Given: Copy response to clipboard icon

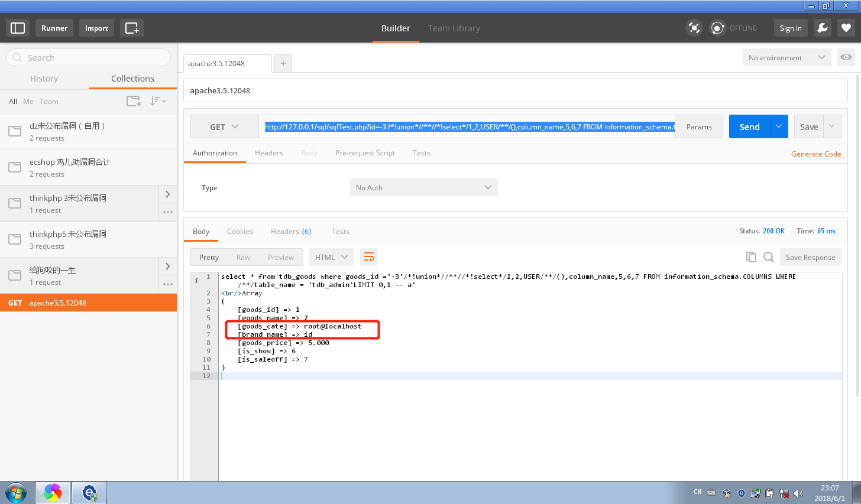Looking at the screenshot, I should tap(751, 257).
